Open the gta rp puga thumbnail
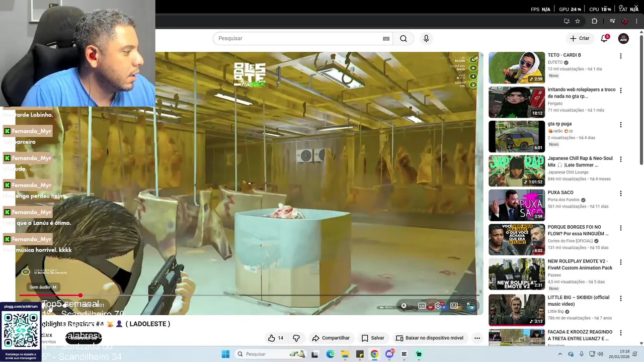Image resolution: width=644 pixels, height=362 pixels. pyautogui.click(x=517, y=136)
